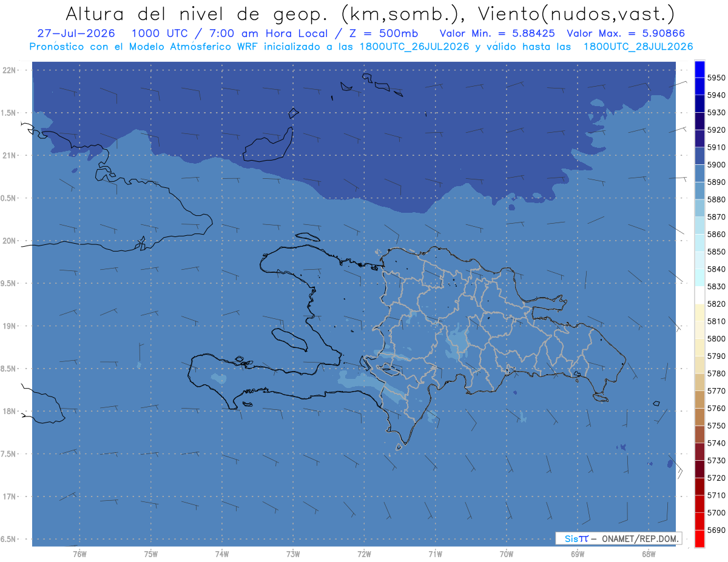Image resolution: width=728 pixels, height=562 pixels.
Task: Click the "5710" color scale label
Action: pyautogui.click(x=716, y=495)
